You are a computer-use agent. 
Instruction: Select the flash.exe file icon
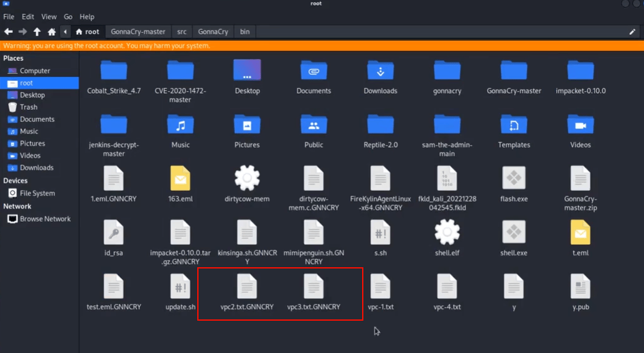[x=514, y=178]
